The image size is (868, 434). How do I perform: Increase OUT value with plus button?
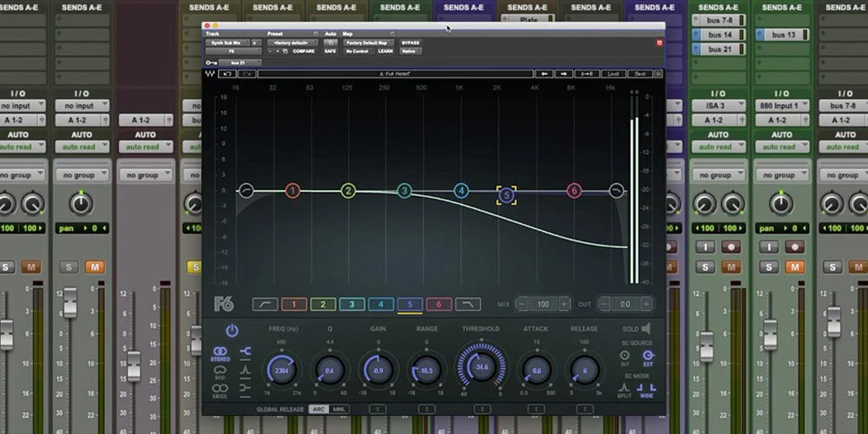[x=646, y=304]
